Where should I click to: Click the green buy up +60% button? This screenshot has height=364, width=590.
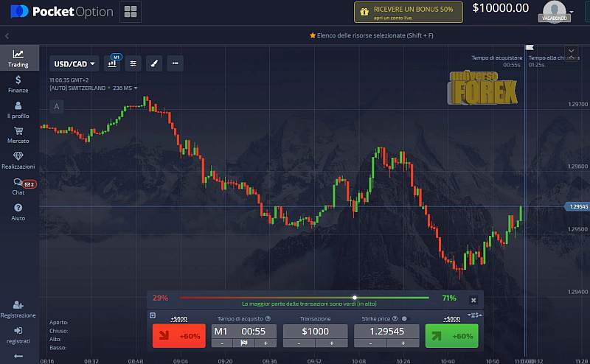coord(451,335)
